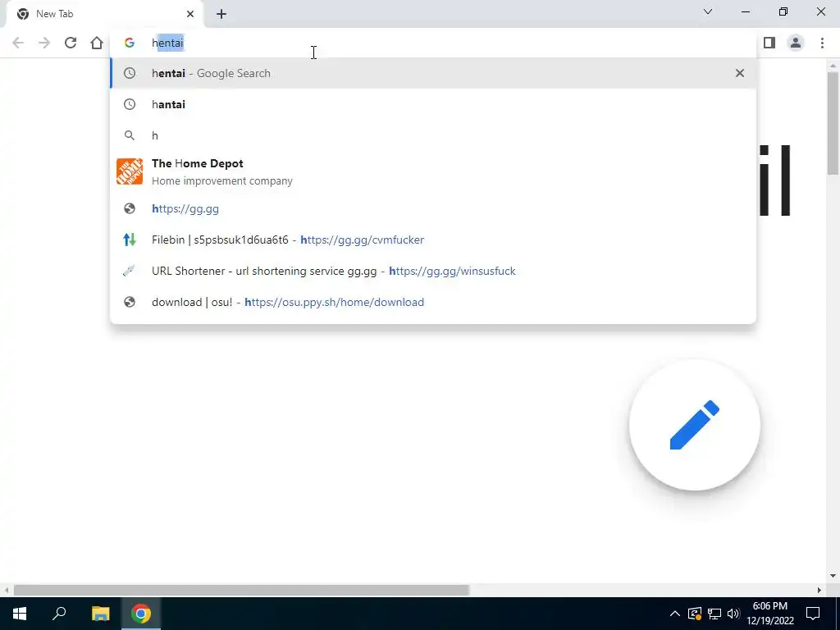Open the URL Shortener gg.gg suggestion
The width and height of the screenshot is (840, 630).
tap(433, 271)
